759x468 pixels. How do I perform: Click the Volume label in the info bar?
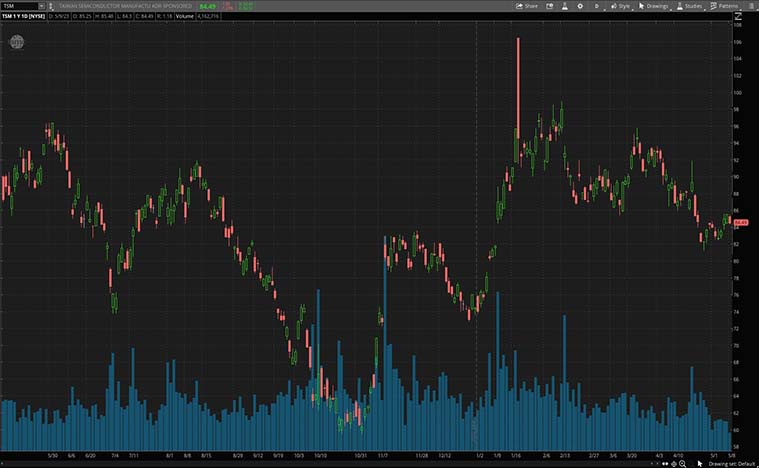point(184,16)
